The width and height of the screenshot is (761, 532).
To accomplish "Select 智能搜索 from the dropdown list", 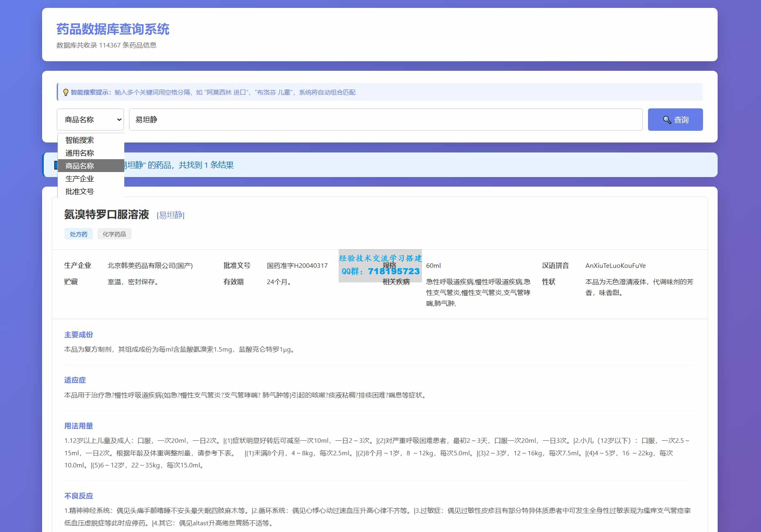I will 80,140.
